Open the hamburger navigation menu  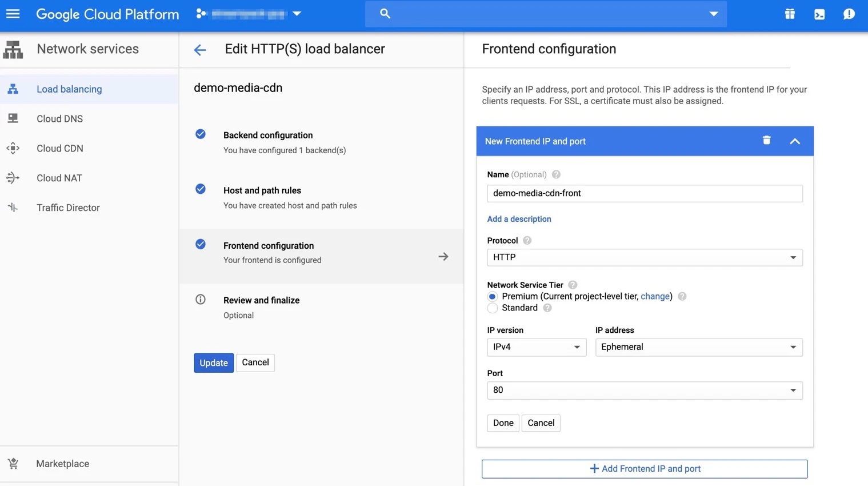coord(13,14)
